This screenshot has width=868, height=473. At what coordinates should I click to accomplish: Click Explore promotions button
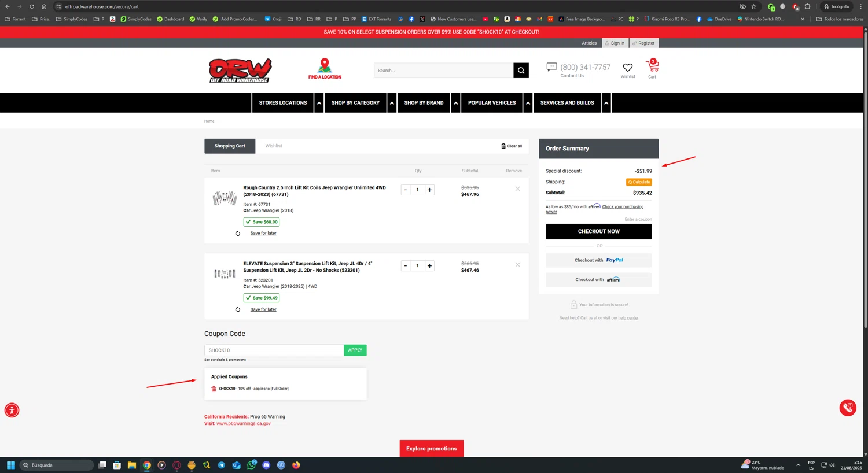[x=431, y=449]
